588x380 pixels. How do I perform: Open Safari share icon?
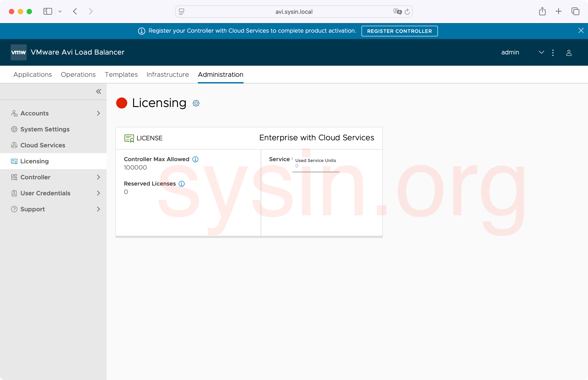tap(542, 11)
